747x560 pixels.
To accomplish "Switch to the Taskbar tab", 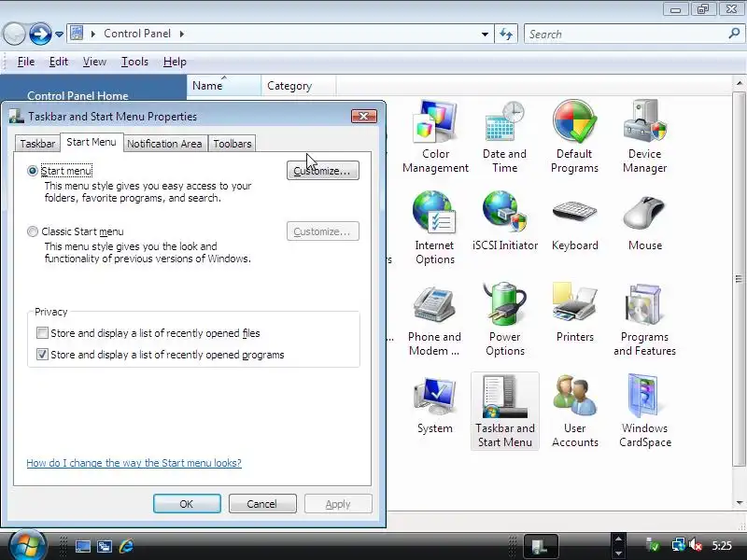I will [x=37, y=144].
